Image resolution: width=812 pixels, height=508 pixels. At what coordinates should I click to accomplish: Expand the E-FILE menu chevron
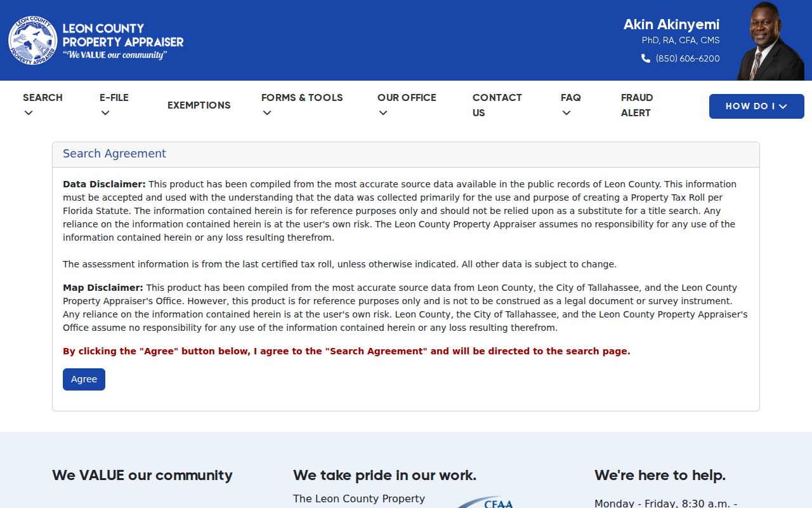click(105, 114)
